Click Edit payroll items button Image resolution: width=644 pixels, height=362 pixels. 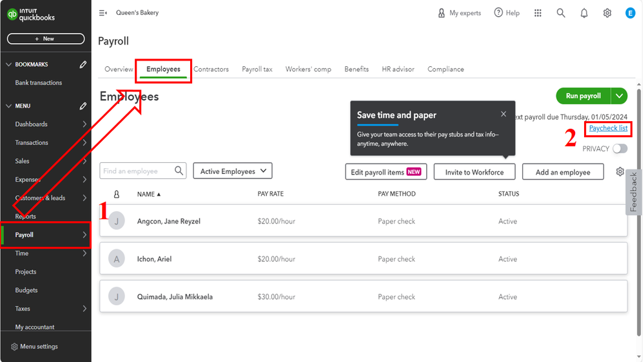[x=385, y=172]
